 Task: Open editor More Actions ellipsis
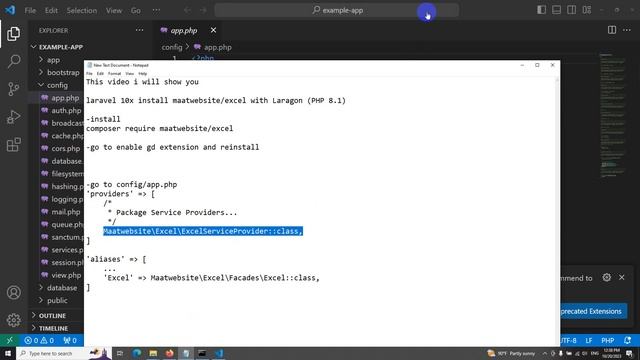click(x=627, y=30)
